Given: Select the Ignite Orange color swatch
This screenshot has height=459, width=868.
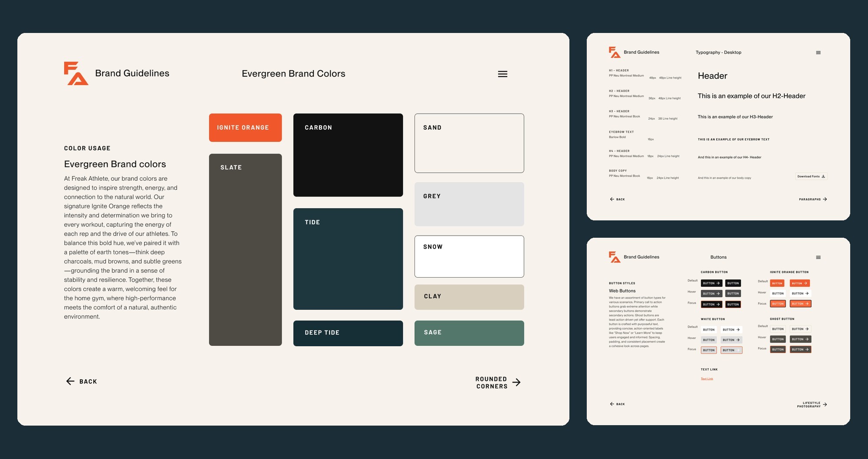Looking at the screenshot, I should pyautogui.click(x=245, y=128).
